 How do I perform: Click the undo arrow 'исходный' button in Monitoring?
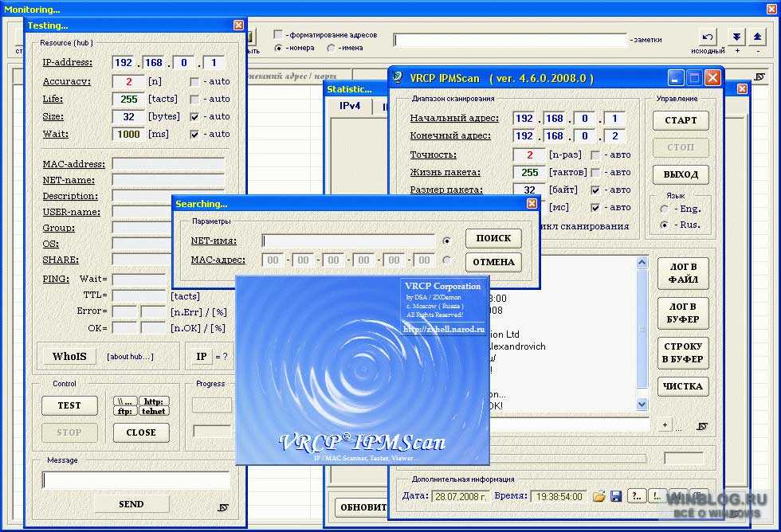point(708,37)
